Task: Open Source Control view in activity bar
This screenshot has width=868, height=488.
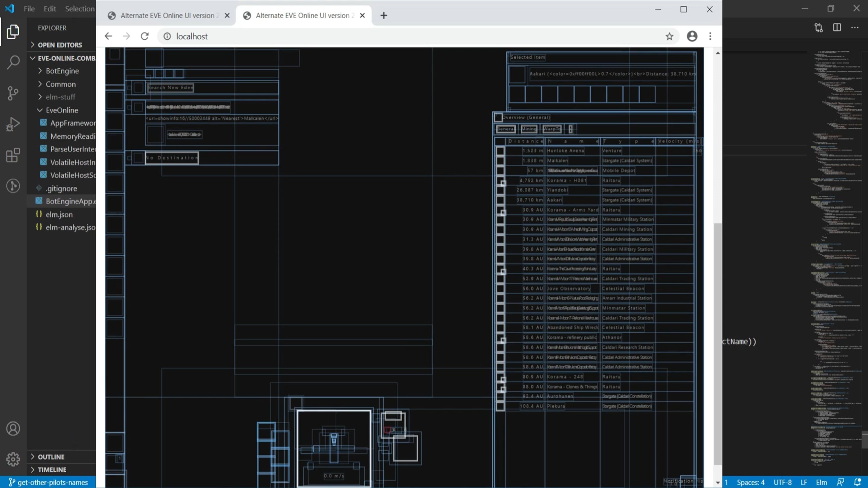Action: tap(13, 93)
